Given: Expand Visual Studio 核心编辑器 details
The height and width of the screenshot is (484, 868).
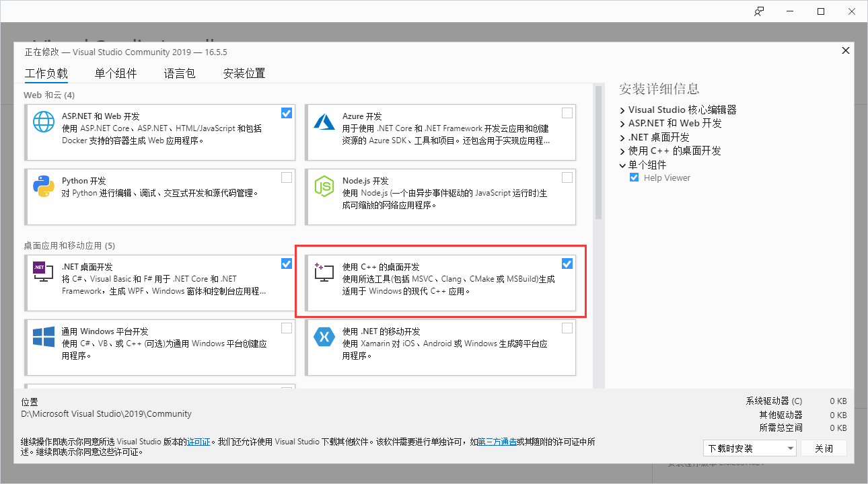Looking at the screenshot, I should pyautogui.click(x=622, y=110).
